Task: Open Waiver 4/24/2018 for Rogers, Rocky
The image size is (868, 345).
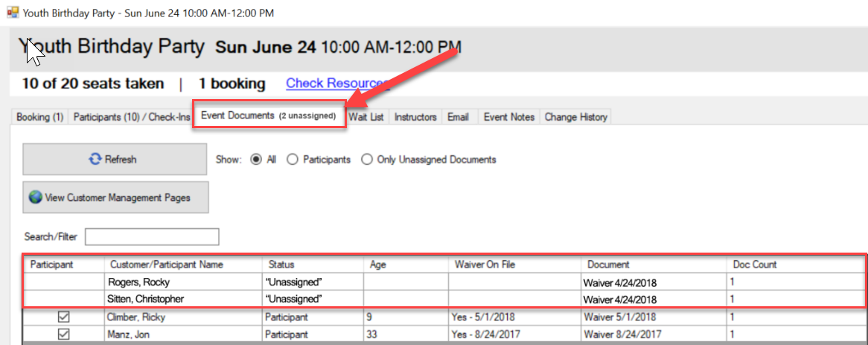Action: (654, 282)
